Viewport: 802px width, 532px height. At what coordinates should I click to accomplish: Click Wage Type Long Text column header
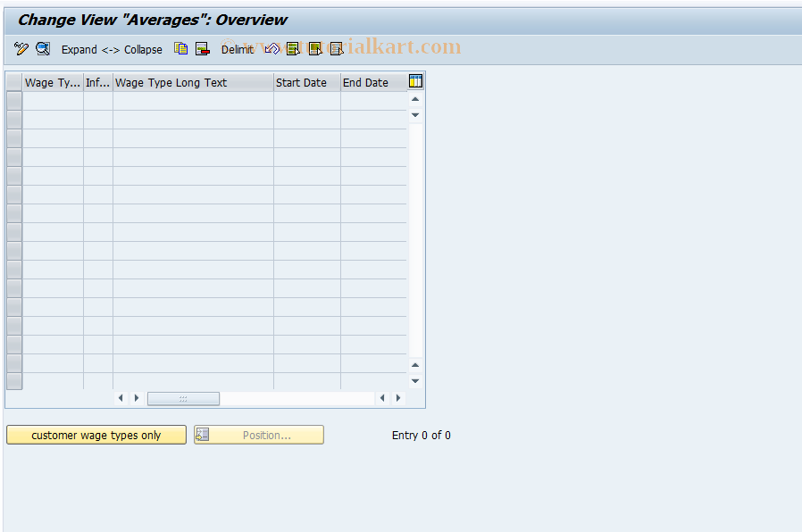tap(193, 82)
